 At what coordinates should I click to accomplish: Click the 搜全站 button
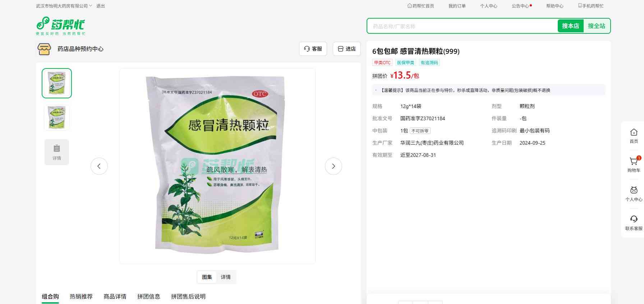click(x=597, y=26)
